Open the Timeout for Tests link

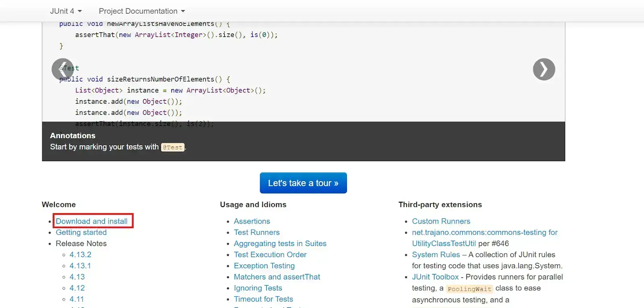click(264, 299)
